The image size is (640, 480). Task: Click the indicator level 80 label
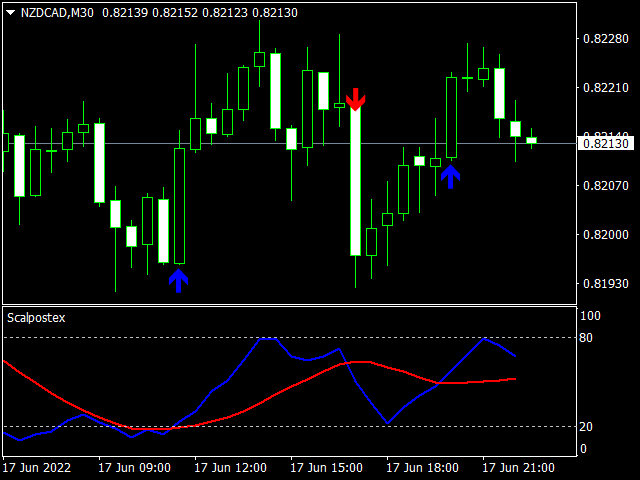pyautogui.click(x=586, y=338)
